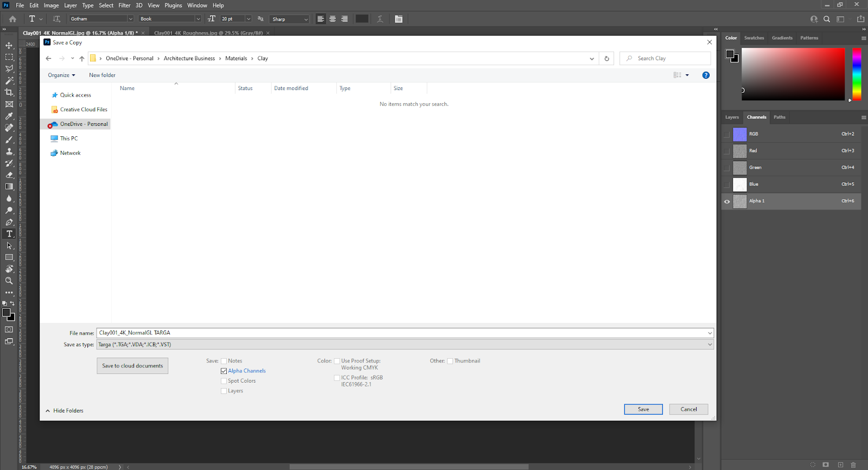Open the Photoshop Home screen

pyautogui.click(x=12, y=19)
